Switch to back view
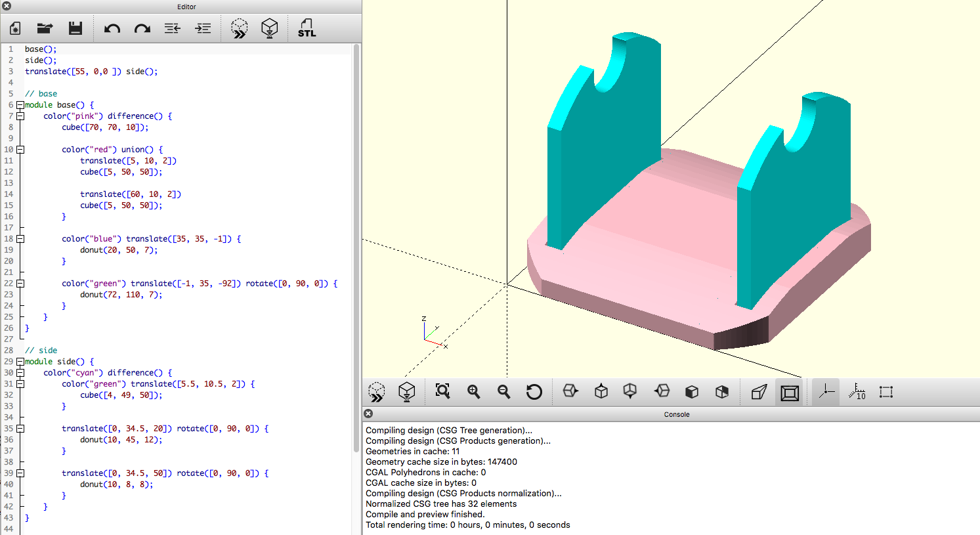This screenshot has height=535, width=980. pyautogui.click(x=722, y=392)
